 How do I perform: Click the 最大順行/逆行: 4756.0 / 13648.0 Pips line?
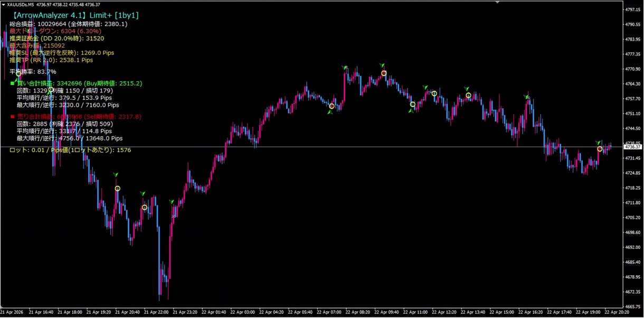[70, 138]
